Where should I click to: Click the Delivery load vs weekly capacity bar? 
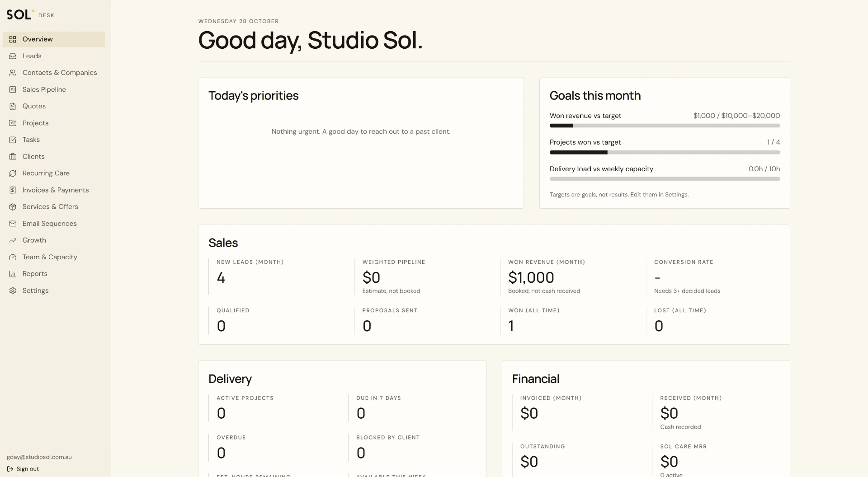point(665,179)
